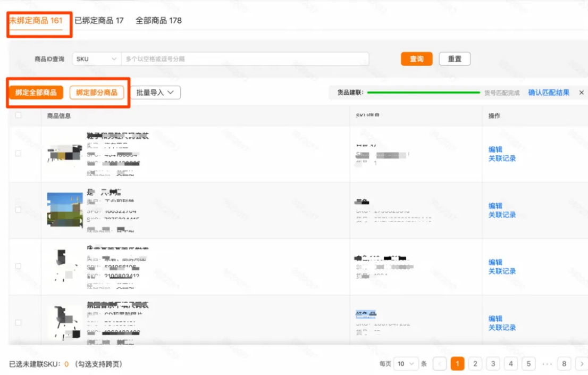This screenshot has height=375, width=588.
Task: Go to page 3 in pagination
Action: (x=493, y=363)
